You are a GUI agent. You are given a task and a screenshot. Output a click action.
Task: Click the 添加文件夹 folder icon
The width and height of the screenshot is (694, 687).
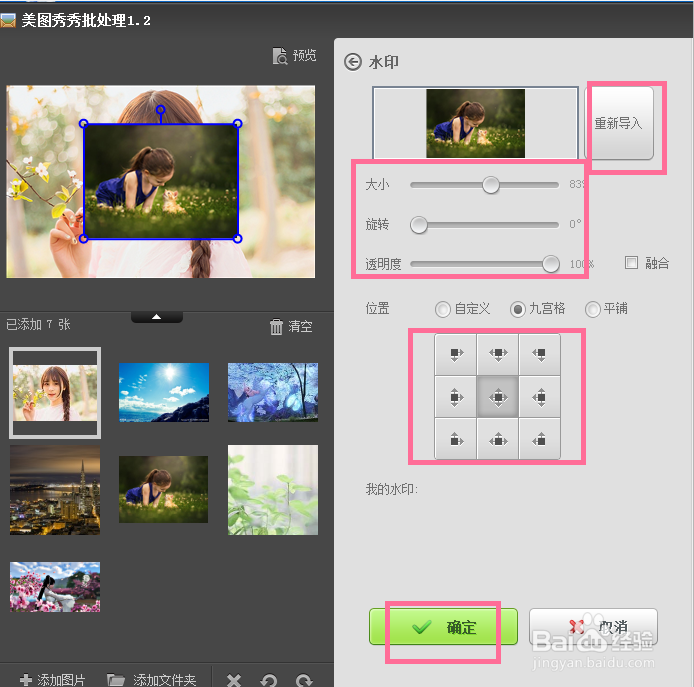click(116, 679)
